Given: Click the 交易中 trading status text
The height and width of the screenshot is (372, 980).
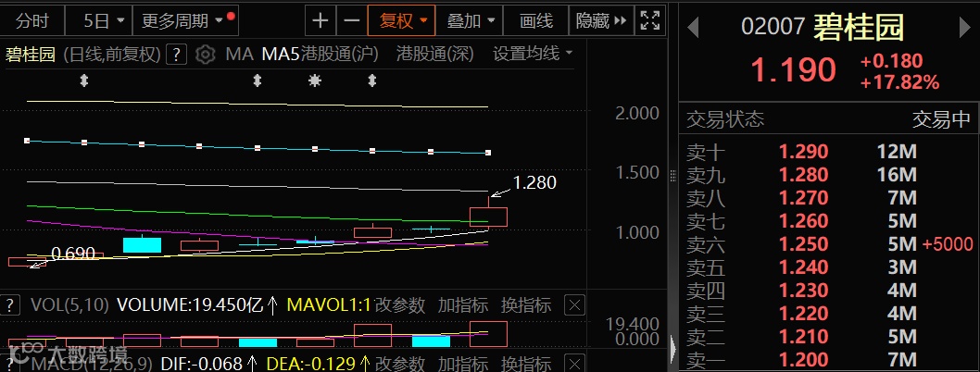Looking at the screenshot, I should pyautogui.click(x=940, y=118).
